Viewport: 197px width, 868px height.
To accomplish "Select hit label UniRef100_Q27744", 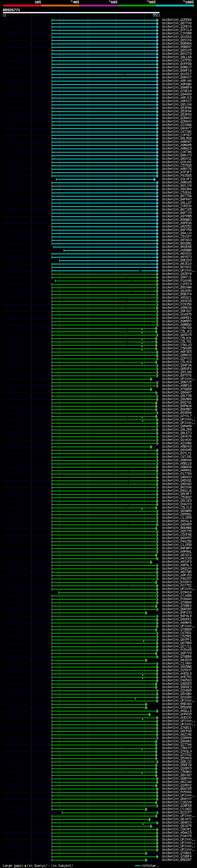I will pos(177,745).
